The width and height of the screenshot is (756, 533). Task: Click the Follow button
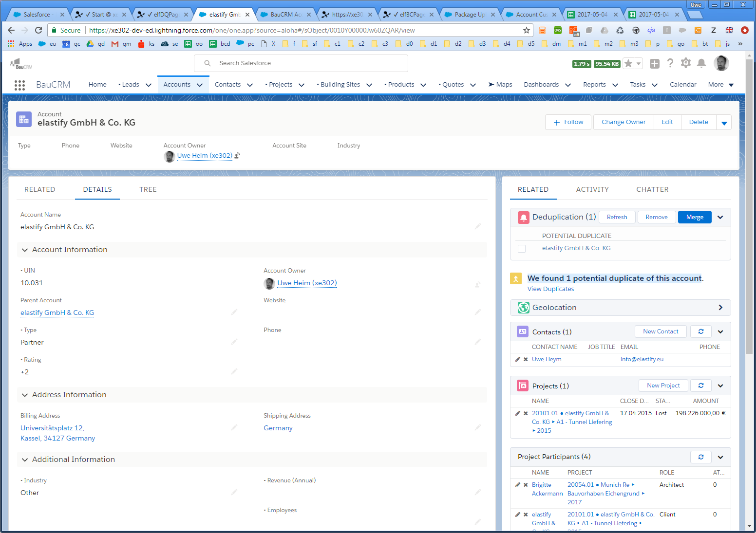(568, 122)
